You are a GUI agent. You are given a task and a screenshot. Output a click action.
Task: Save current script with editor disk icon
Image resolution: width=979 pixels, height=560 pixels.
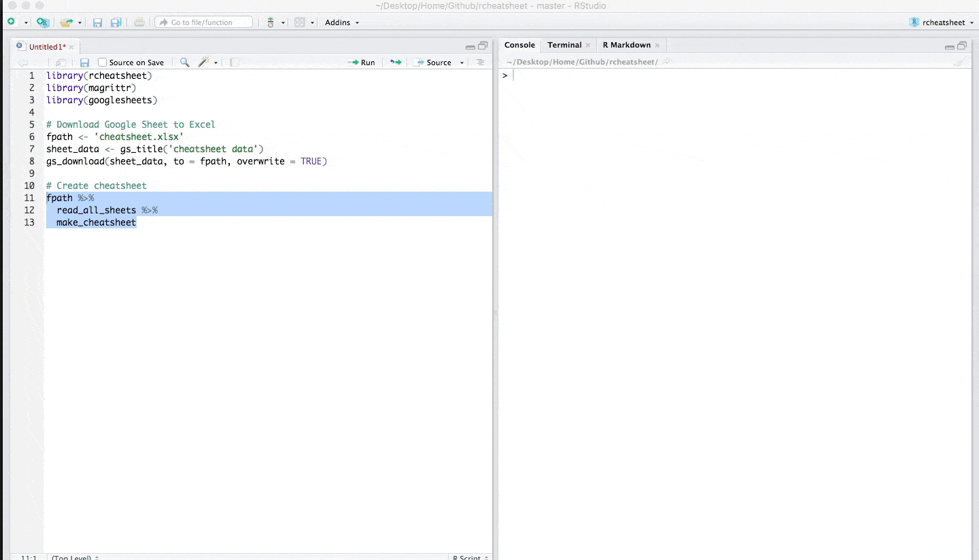point(84,63)
